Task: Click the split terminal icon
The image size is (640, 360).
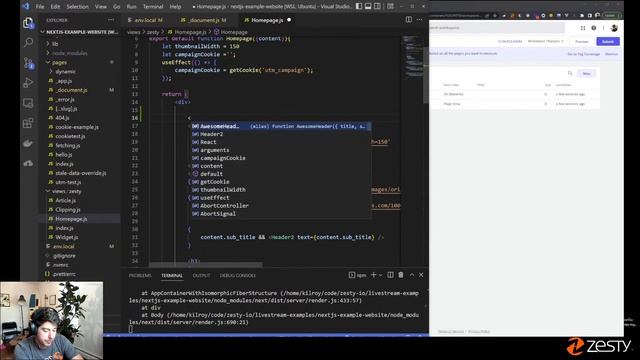Action: coord(390,275)
